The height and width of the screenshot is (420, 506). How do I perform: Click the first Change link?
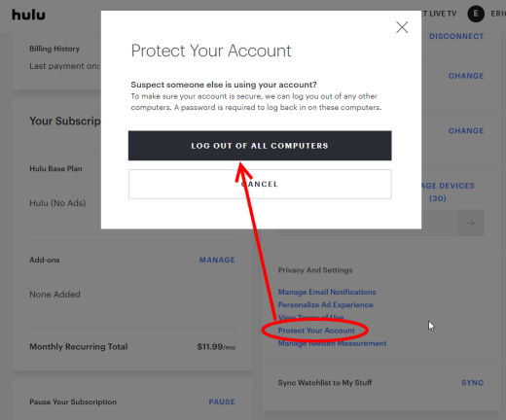(x=466, y=76)
